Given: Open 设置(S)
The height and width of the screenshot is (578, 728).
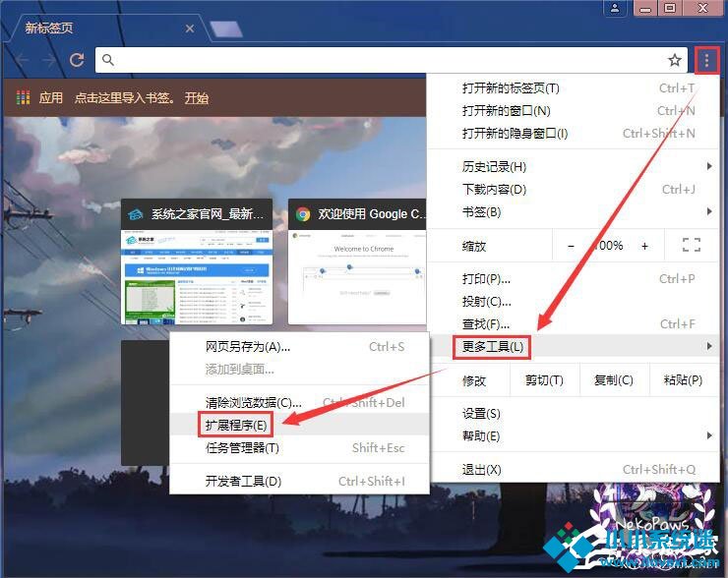Looking at the screenshot, I should coord(573,413).
